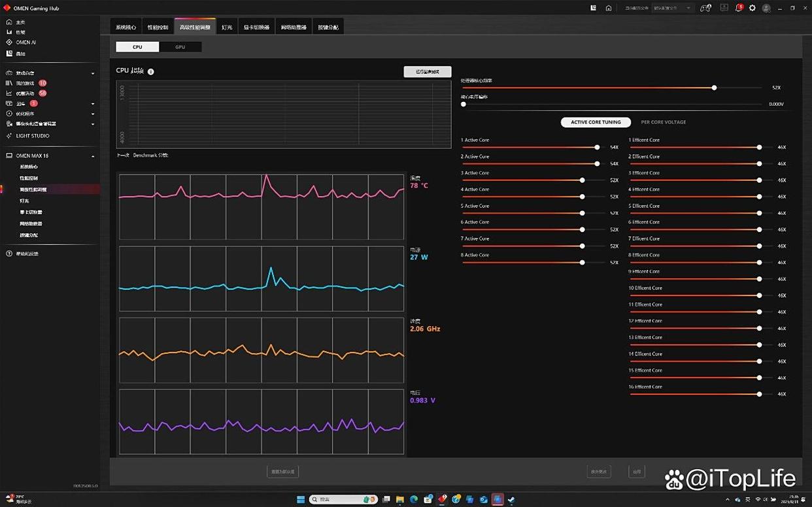Click the CPU overclock info icon
Screen dimensions: 812x507
[151, 71]
